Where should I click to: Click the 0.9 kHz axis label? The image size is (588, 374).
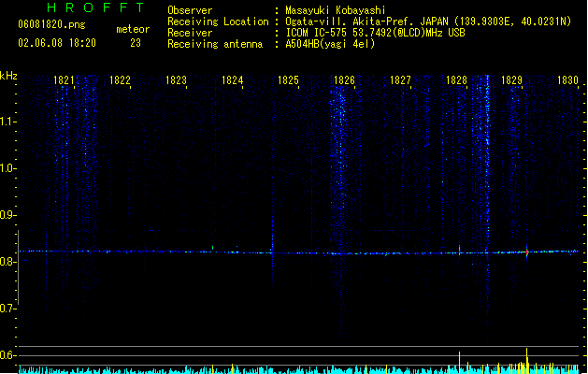[x=7, y=215]
